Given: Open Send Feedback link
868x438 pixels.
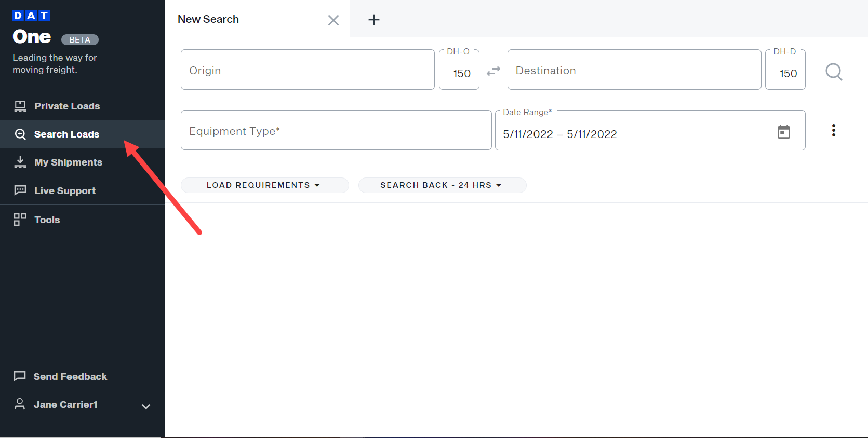Looking at the screenshot, I should coord(70,377).
